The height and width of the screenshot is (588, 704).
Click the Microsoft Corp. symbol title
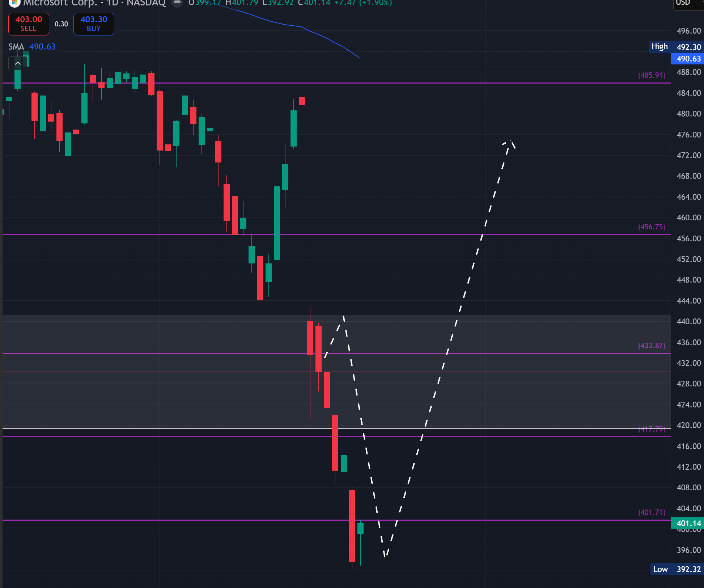tap(60, 3)
